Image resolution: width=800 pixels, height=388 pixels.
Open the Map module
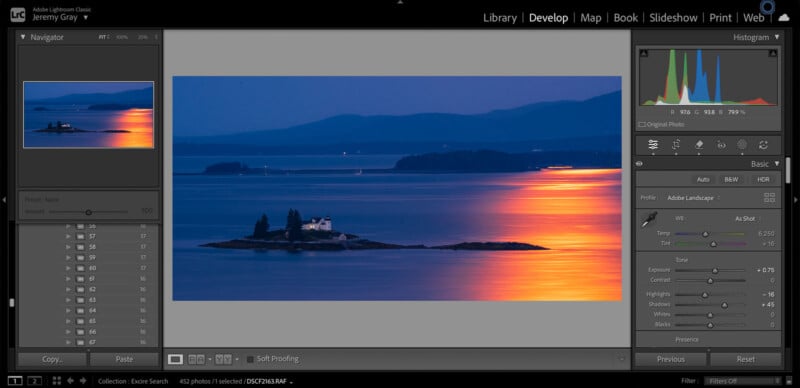[x=591, y=18]
